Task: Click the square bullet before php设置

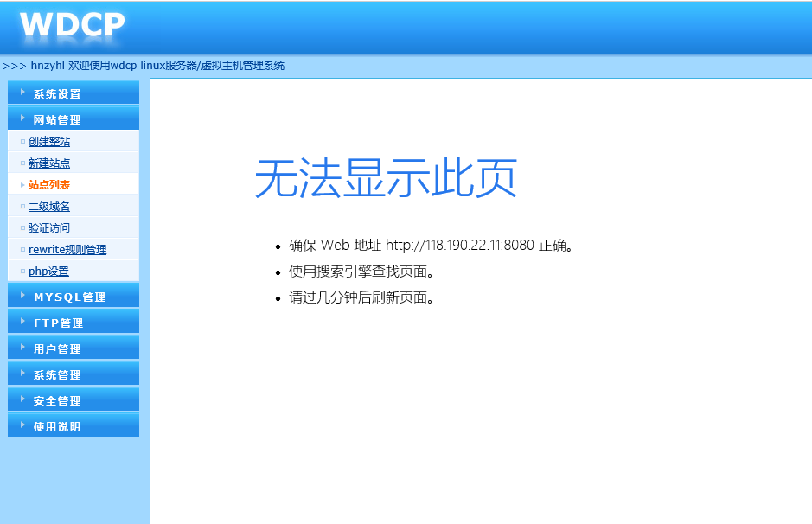Action: pyautogui.click(x=22, y=272)
